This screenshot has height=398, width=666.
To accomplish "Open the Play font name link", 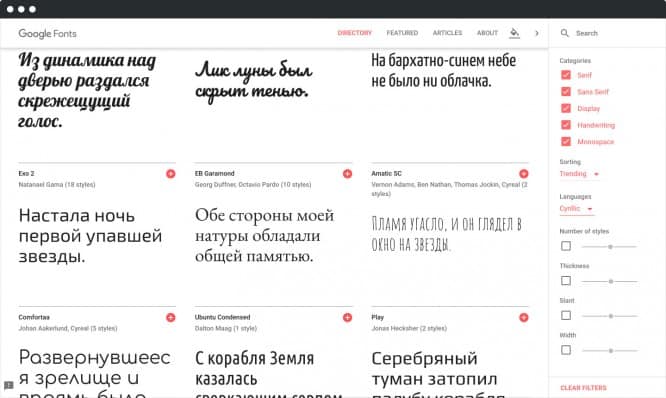I will pos(378,317).
